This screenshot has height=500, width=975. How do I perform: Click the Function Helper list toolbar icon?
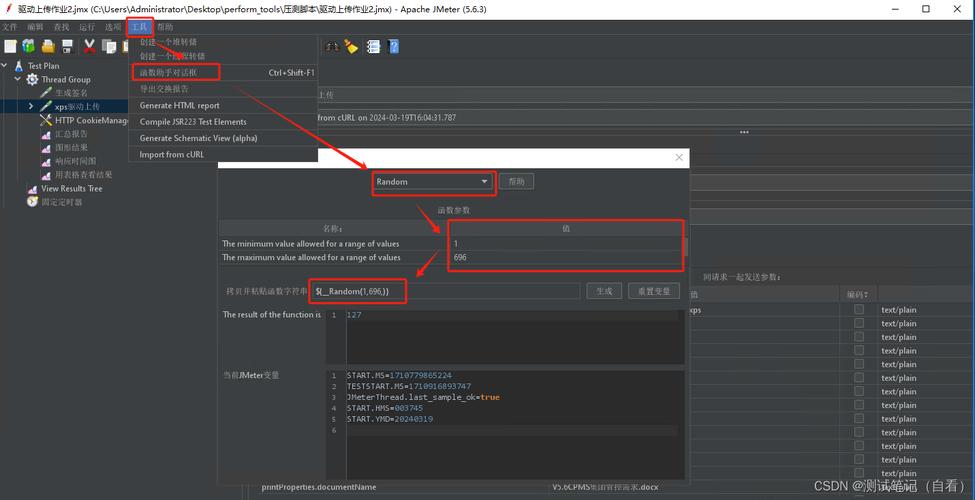(373, 46)
